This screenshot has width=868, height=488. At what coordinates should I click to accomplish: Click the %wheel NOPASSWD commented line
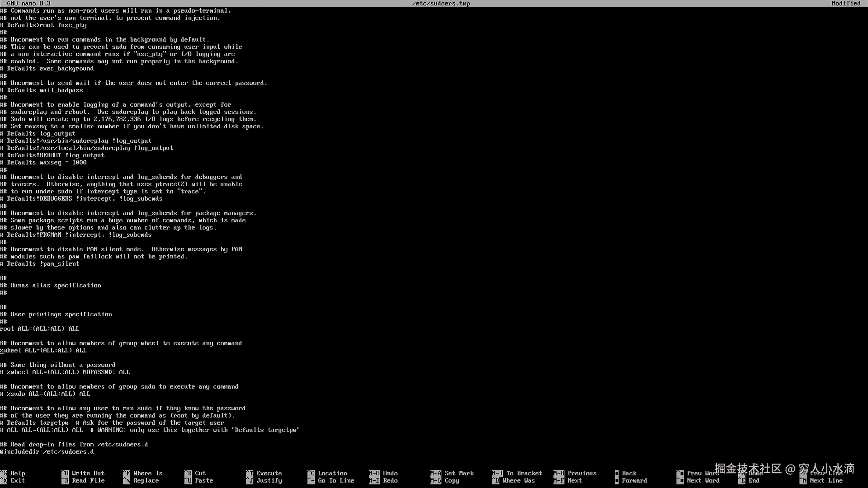(x=65, y=372)
